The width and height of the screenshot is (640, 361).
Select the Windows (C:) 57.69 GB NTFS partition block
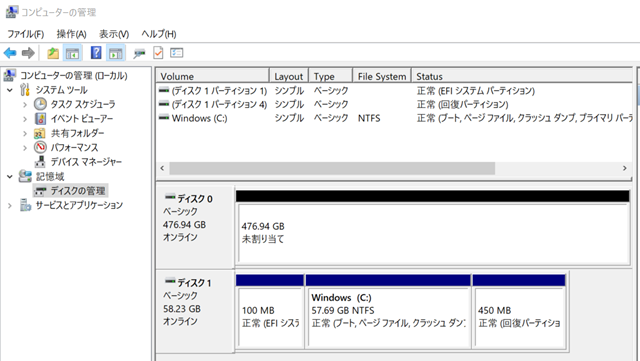[x=388, y=312]
